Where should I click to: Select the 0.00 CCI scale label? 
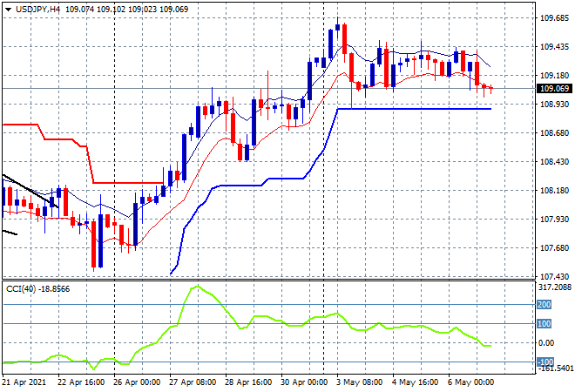(546, 343)
